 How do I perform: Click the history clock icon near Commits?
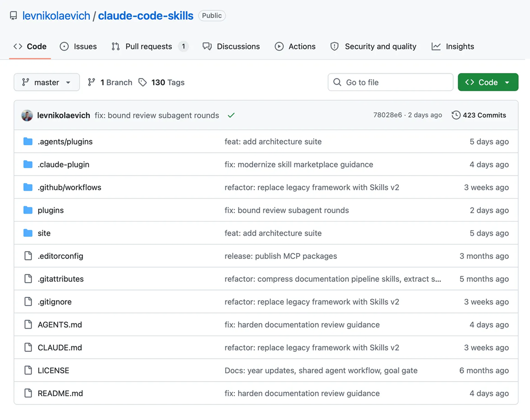(x=456, y=115)
